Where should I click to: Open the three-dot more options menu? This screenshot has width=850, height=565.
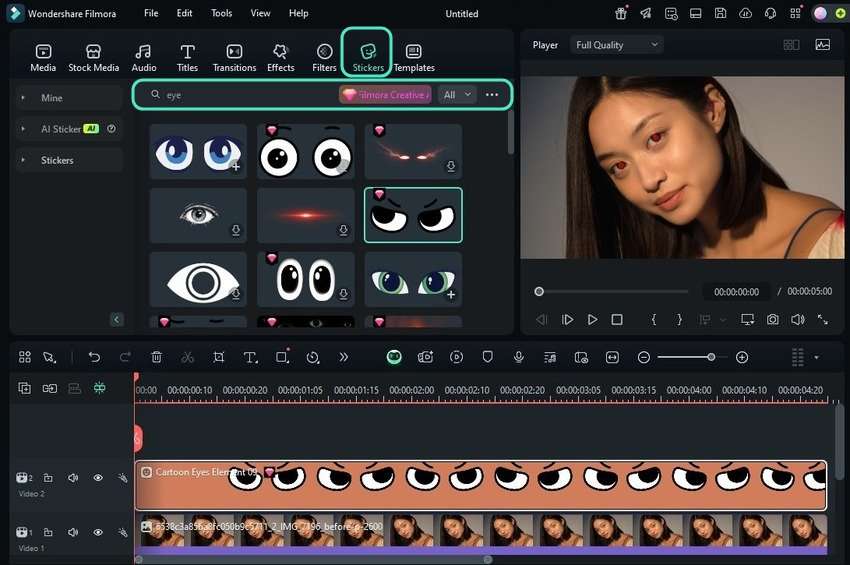coord(492,95)
